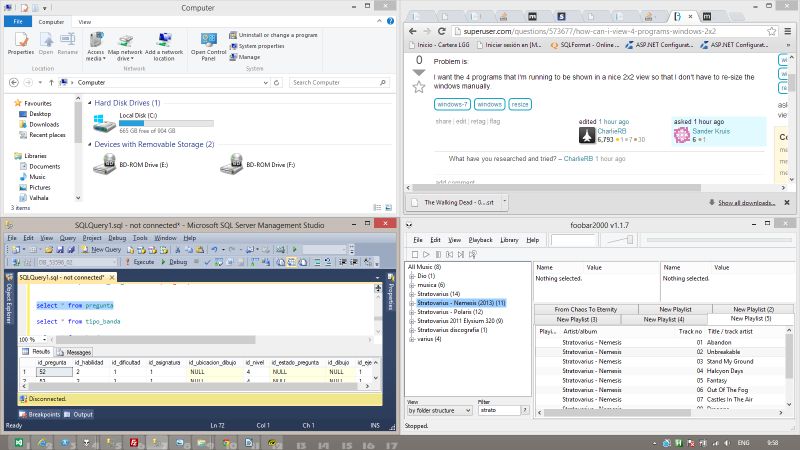The width and height of the screenshot is (800, 450).
Task: Select BD-ROM Drive (E:)
Action: point(131,164)
